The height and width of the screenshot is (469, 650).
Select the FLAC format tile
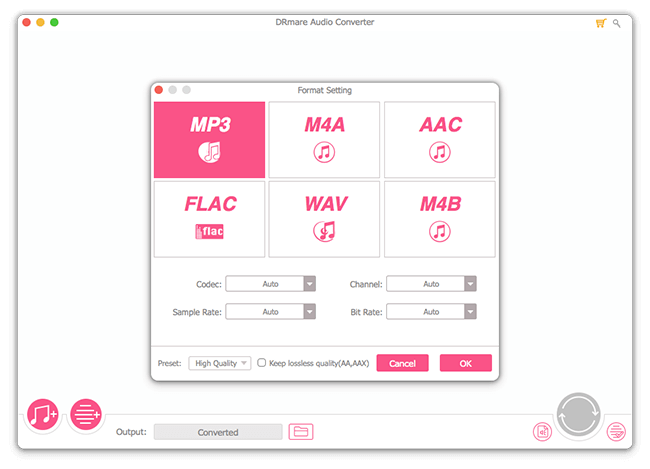tap(209, 219)
